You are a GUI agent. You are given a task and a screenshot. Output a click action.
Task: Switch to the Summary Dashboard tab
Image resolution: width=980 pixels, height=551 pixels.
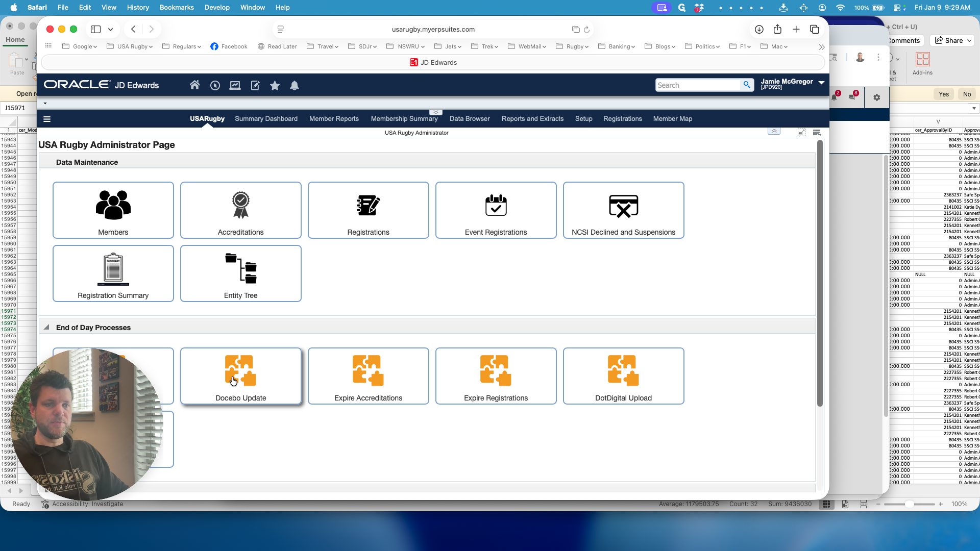pyautogui.click(x=266, y=118)
